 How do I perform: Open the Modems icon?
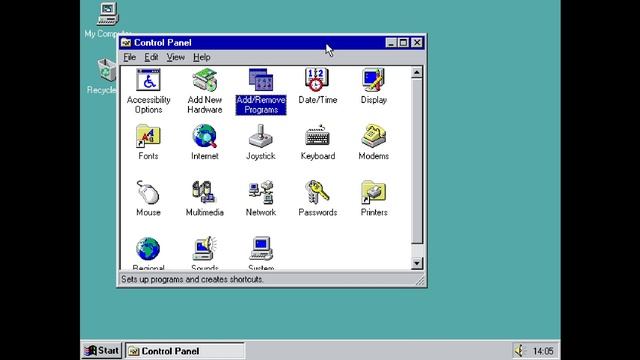point(373,136)
